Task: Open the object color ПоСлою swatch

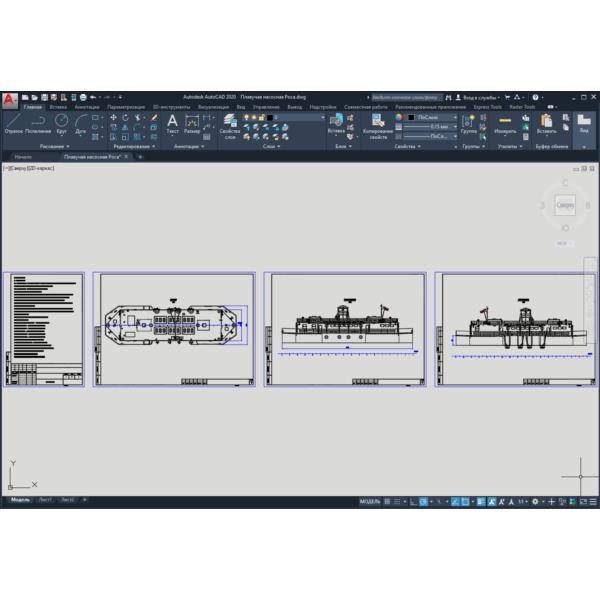Action: click(432, 117)
